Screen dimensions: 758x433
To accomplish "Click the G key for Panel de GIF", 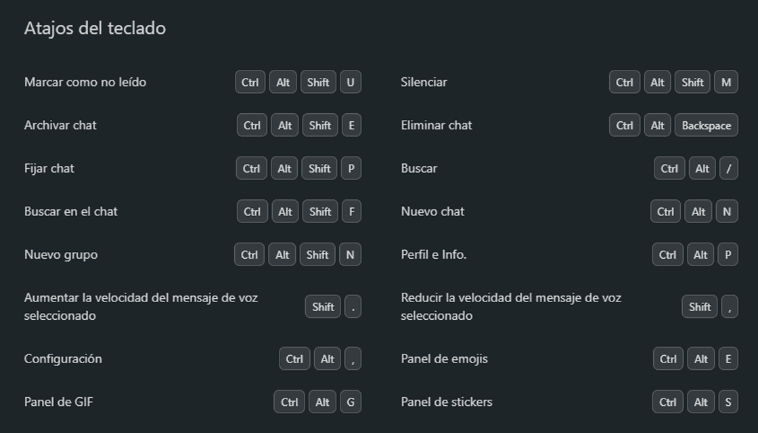I will [x=350, y=402].
